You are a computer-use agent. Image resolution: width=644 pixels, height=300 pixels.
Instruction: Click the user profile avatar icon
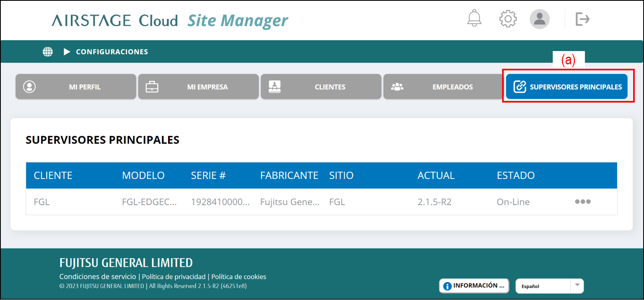[539, 19]
